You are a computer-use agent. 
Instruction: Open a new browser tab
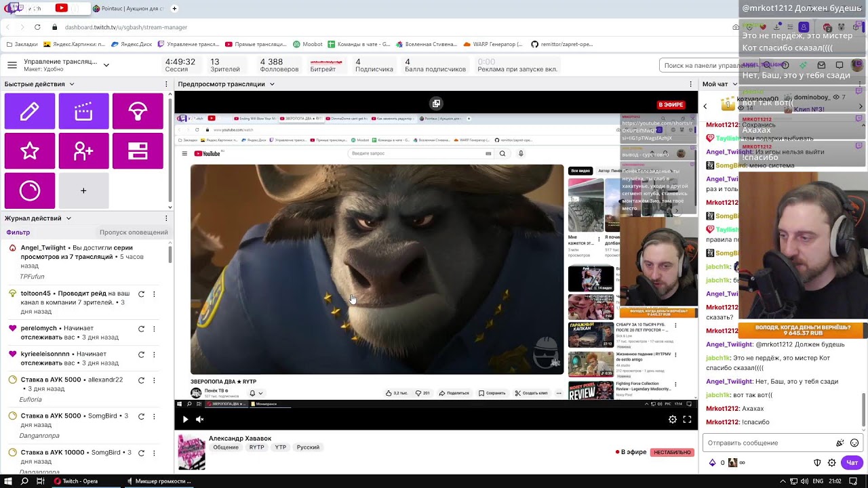(174, 9)
